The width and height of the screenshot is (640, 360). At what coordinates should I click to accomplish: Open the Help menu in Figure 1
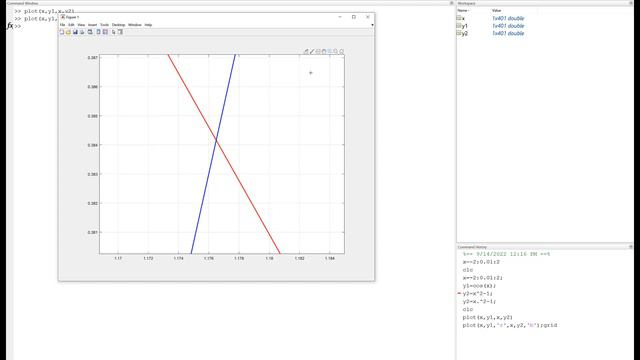[148, 25]
